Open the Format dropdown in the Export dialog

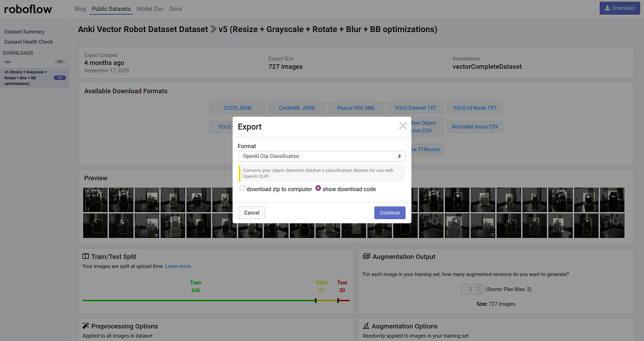(321, 155)
